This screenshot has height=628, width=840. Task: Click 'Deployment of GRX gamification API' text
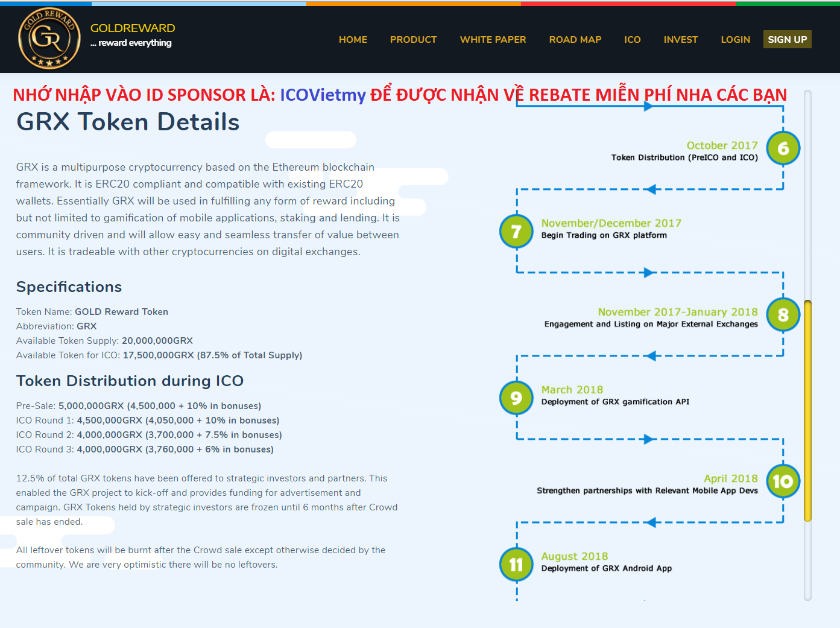click(x=615, y=402)
